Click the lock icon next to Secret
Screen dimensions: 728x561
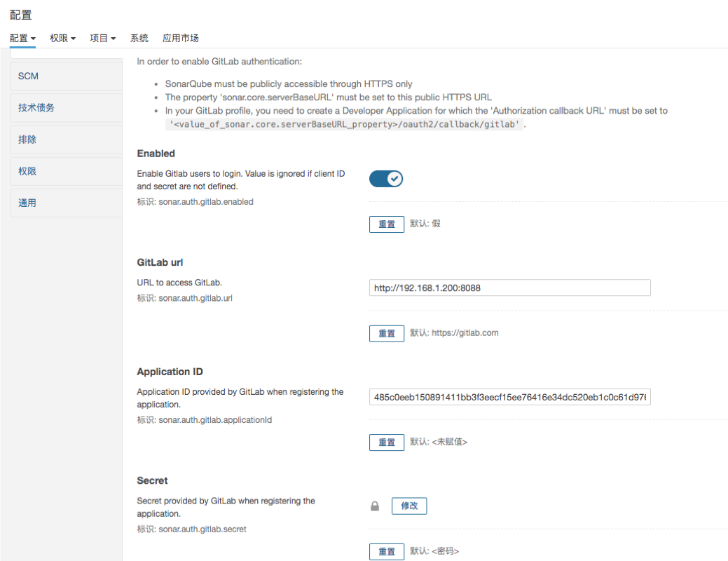click(375, 506)
